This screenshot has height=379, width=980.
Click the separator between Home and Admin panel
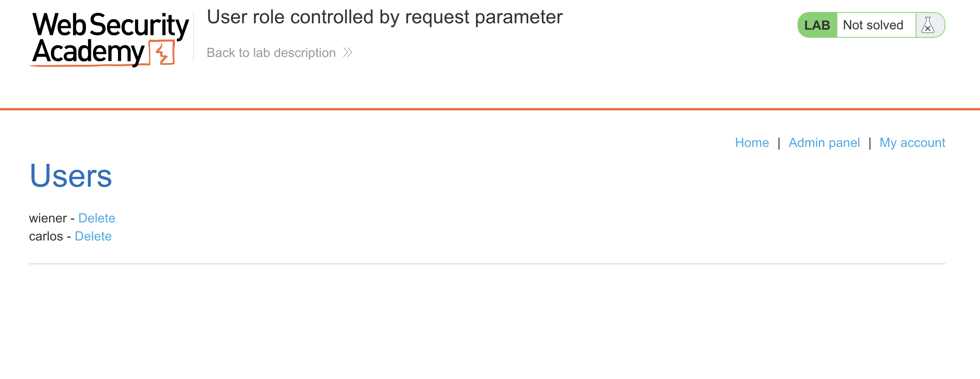click(779, 143)
